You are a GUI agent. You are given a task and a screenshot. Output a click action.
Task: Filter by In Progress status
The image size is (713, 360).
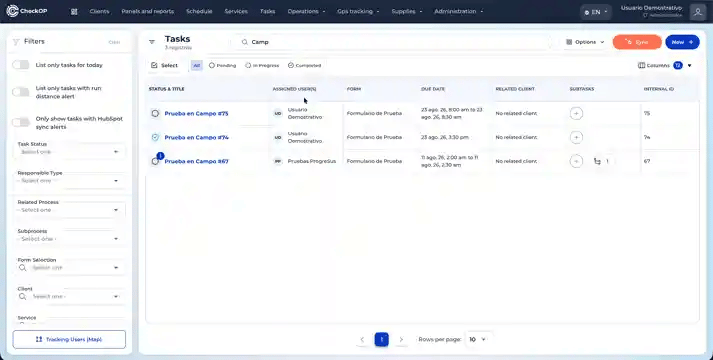(262, 65)
